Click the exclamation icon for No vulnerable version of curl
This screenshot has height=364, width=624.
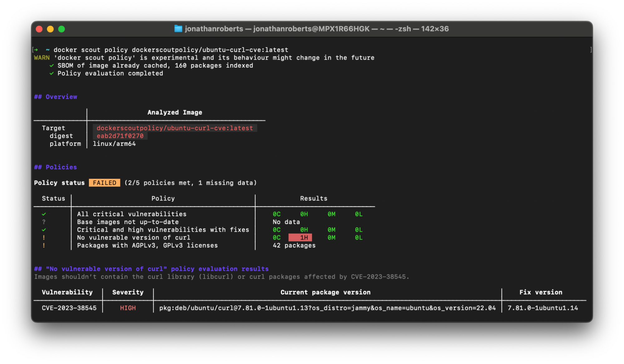[x=44, y=237]
